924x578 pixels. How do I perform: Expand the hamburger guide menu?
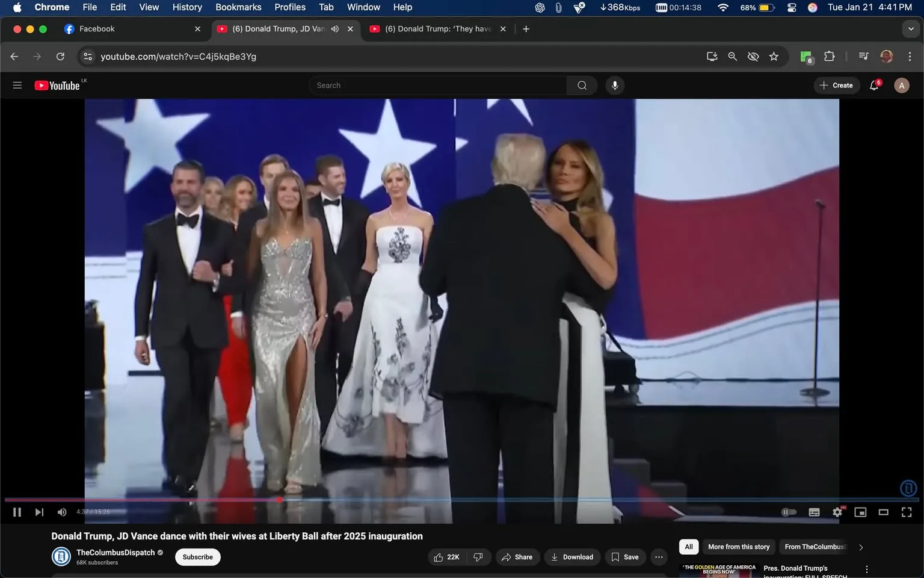17,85
